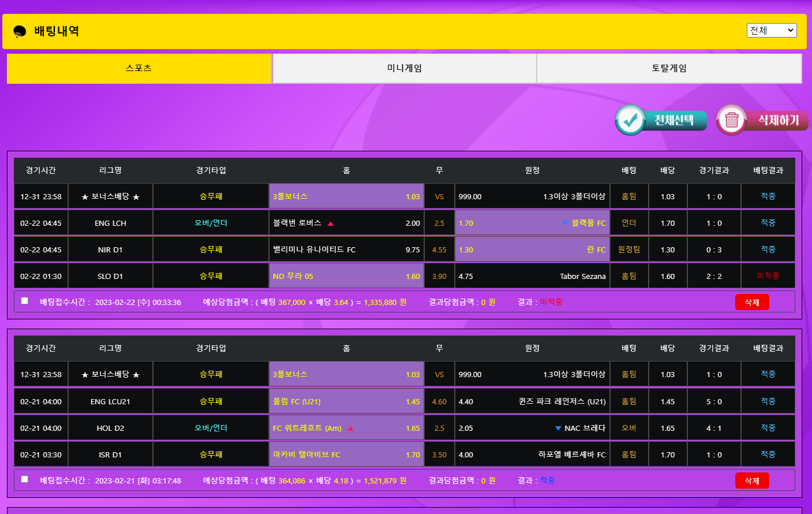Click the betting history header logo icon
Viewport: 812px width, 514px height.
20,31
